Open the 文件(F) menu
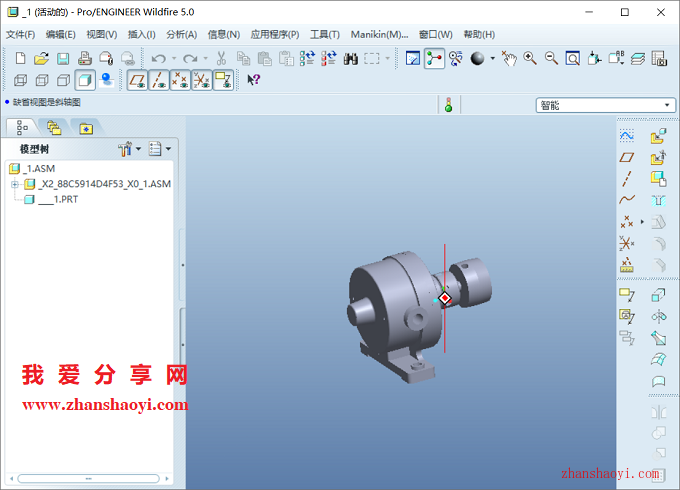Screen dimensions: 680x490 pos(20,35)
